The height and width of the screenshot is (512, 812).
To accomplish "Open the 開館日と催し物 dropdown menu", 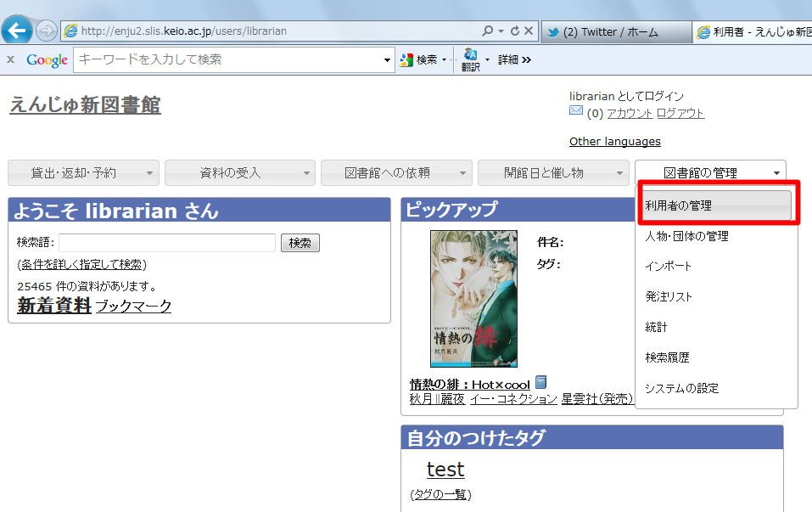I will pos(553,172).
